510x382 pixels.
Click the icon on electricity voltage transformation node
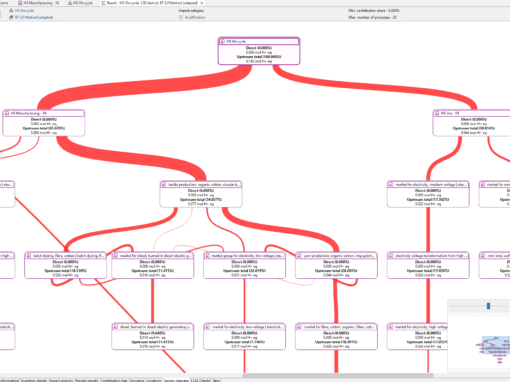[x=391, y=256]
